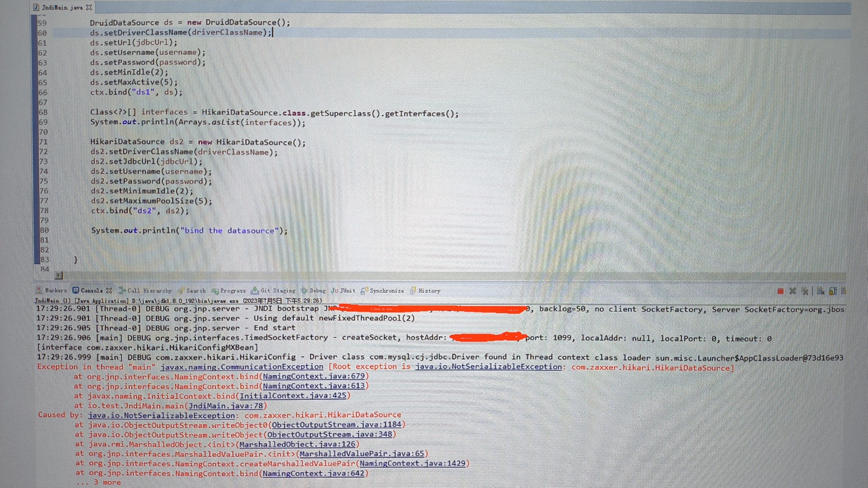Click Remove Launch icon in console toolbar

(x=792, y=291)
